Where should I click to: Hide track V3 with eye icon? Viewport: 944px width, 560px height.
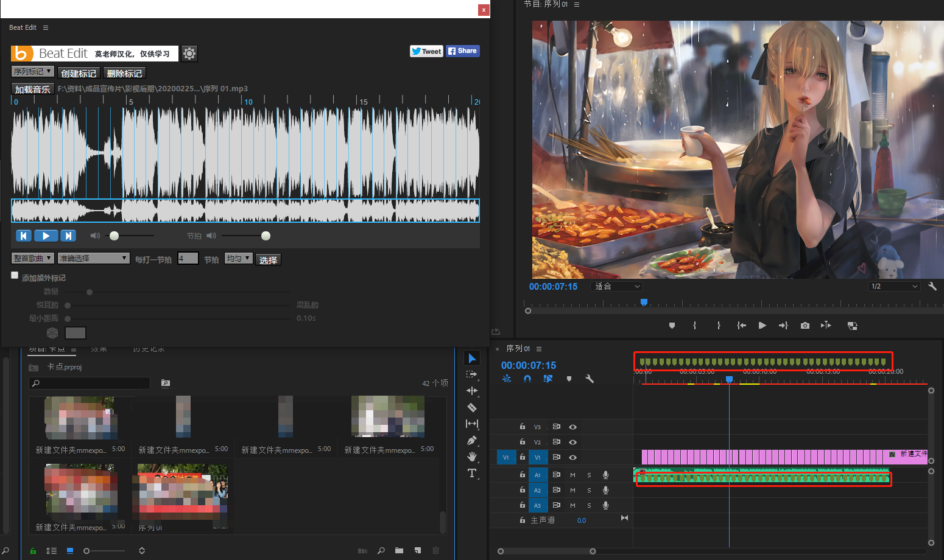point(572,427)
